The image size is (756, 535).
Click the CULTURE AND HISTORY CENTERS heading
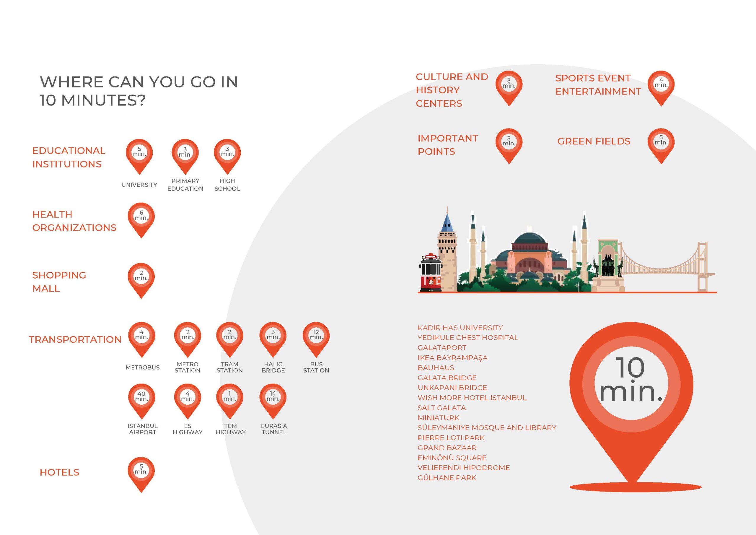452,90
